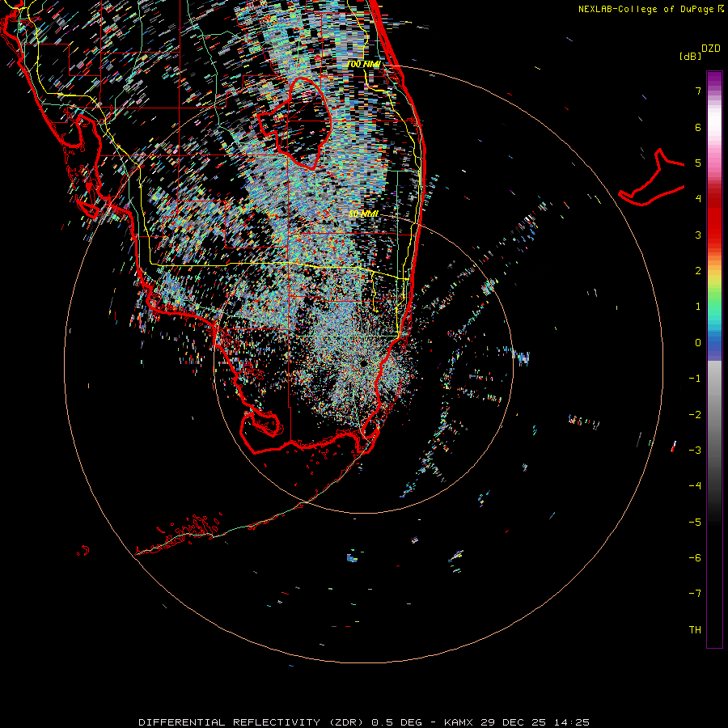Click the 0 value on the color scale

(x=698, y=343)
